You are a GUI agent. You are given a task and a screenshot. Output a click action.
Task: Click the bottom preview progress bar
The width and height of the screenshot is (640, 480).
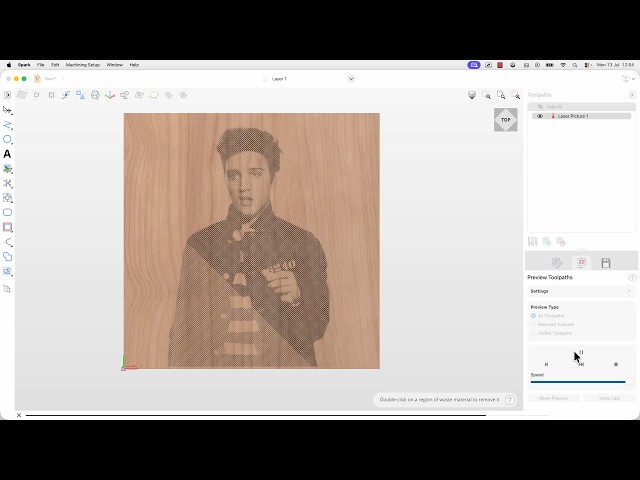pyautogui.click(x=287, y=416)
